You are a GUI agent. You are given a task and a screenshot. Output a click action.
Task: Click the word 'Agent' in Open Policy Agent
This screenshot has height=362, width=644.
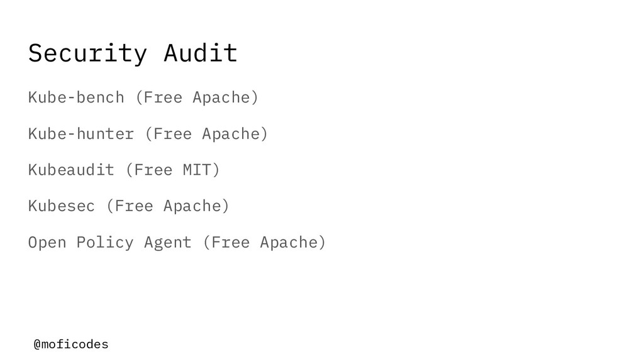click(x=167, y=243)
